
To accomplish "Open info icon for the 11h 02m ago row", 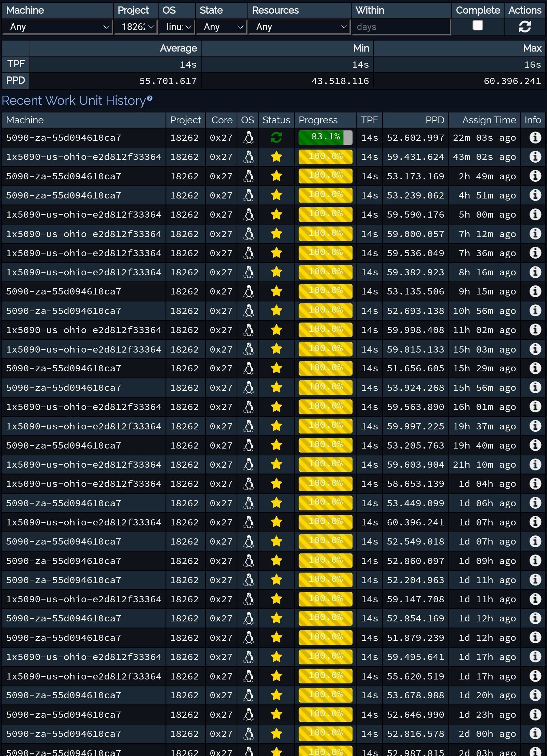I will coord(535,330).
